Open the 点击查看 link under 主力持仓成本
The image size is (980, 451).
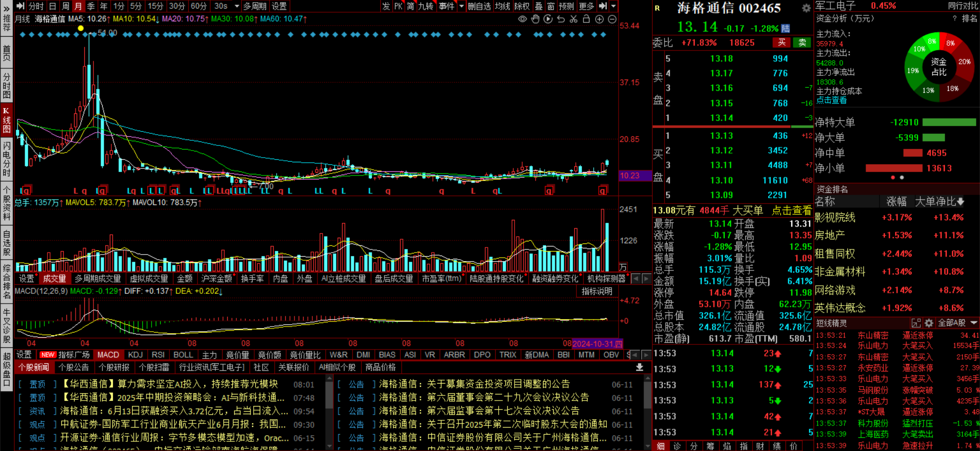(831, 101)
